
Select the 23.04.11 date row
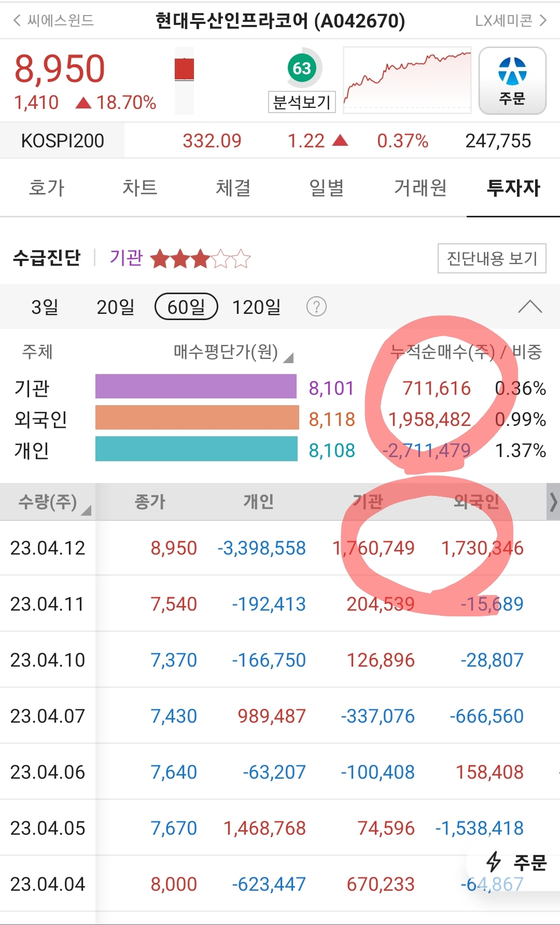click(x=280, y=604)
